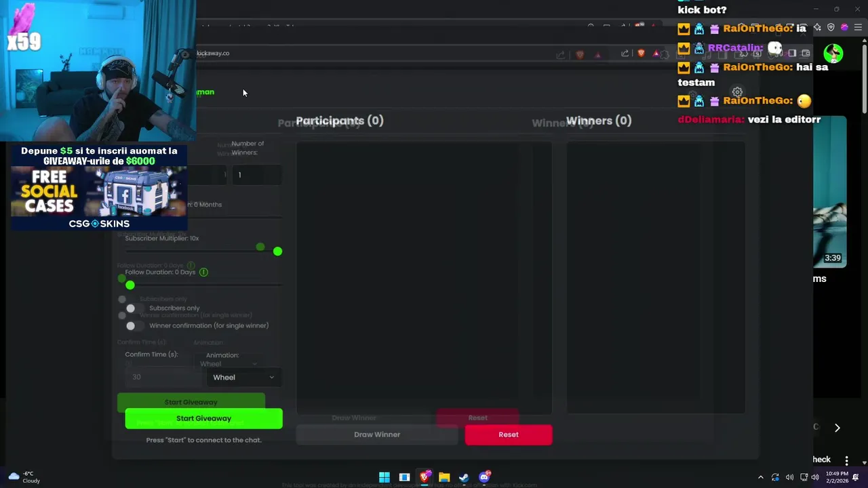Open the Brave Wallet icon
Image resolution: width=868 pixels, height=488 pixels.
point(806,54)
